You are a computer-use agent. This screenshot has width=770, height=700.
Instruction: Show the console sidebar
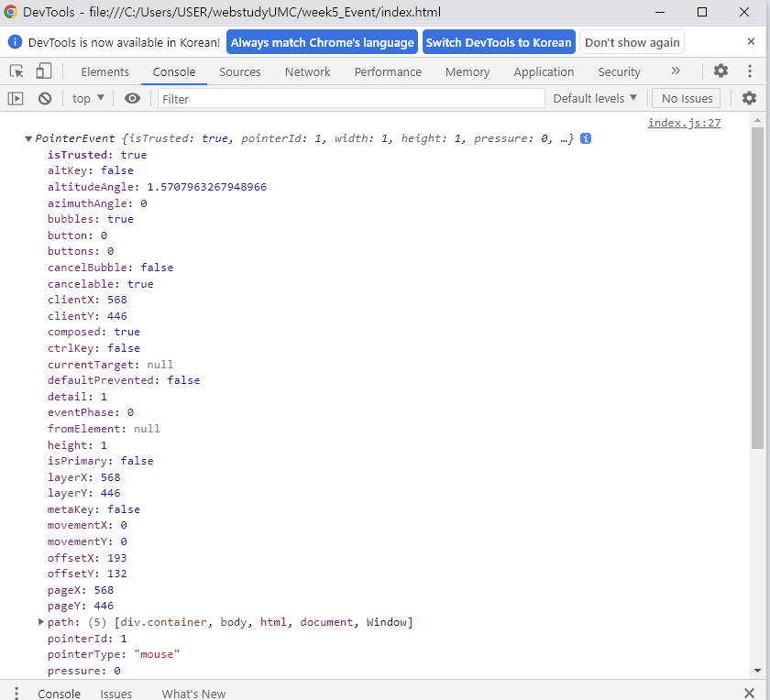[x=16, y=99]
